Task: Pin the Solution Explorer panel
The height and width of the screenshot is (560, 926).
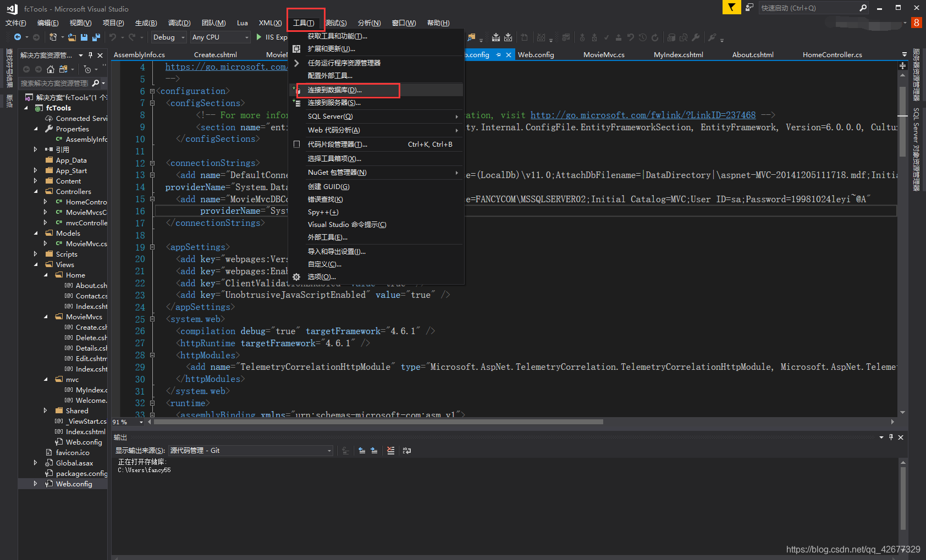Action: [90, 55]
